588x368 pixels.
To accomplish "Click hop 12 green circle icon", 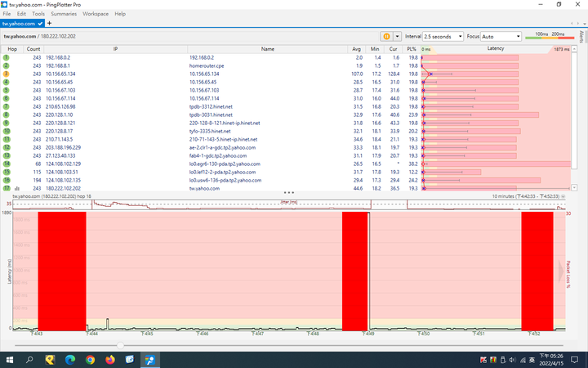I will pyautogui.click(x=7, y=147).
